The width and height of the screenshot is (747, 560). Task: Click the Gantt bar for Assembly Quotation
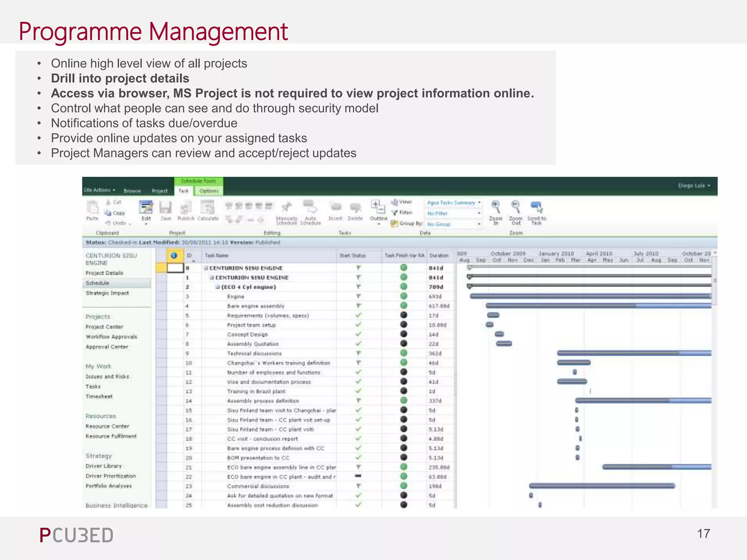pos(504,343)
